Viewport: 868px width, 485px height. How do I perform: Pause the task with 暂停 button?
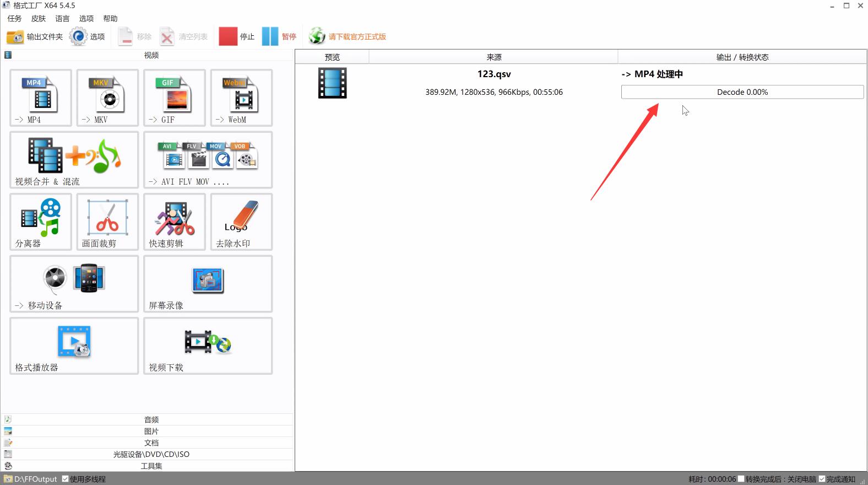click(x=279, y=37)
